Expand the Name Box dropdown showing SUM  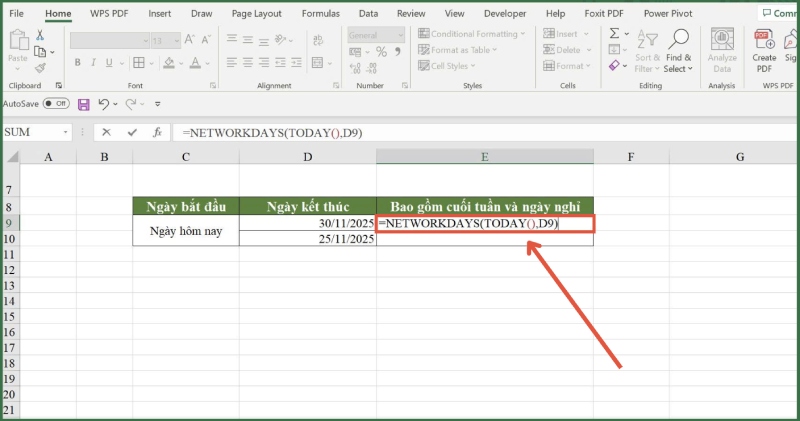[67, 132]
